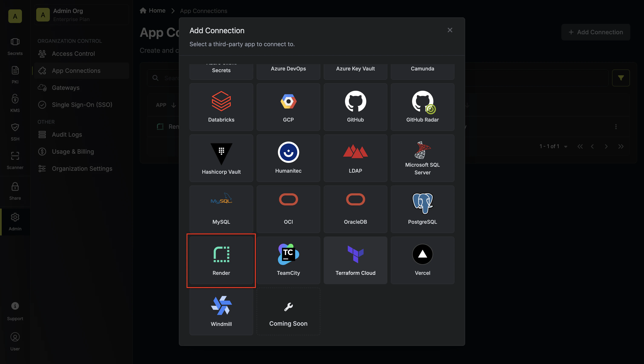Open the Admin Org organization switcher
The height and width of the screenshot is (364, 644).
coord(82,15)
